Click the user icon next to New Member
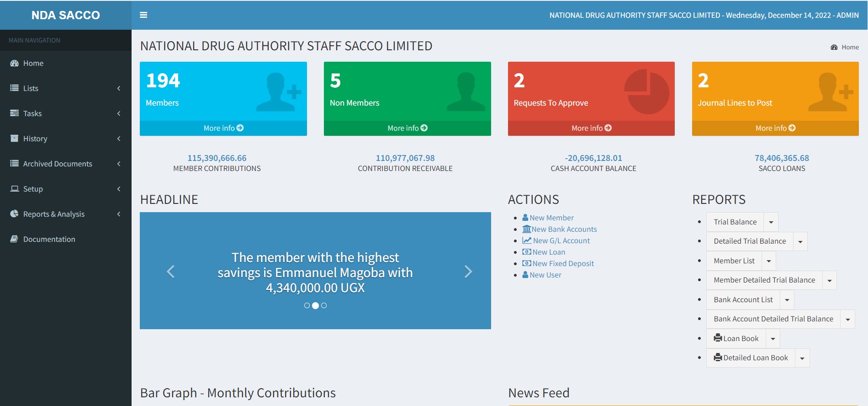868x406 pixels. point(525,218)
